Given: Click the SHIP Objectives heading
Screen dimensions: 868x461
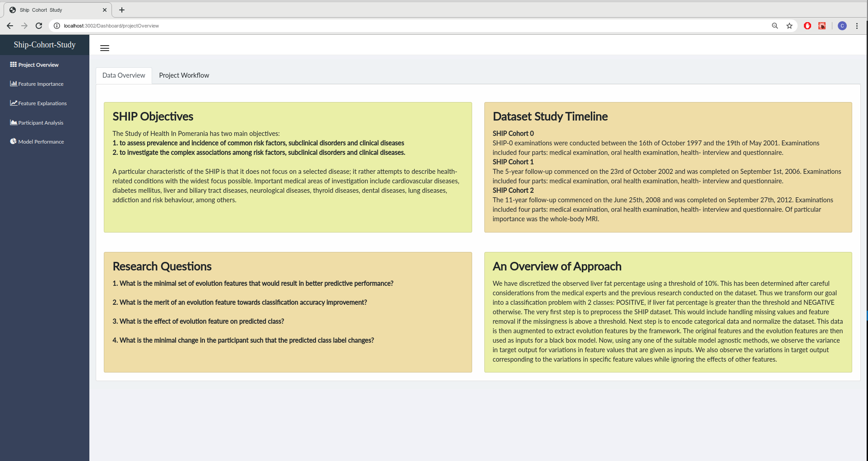Looking at the screenshot, I should pyautogui.click(x=153, y=116).
